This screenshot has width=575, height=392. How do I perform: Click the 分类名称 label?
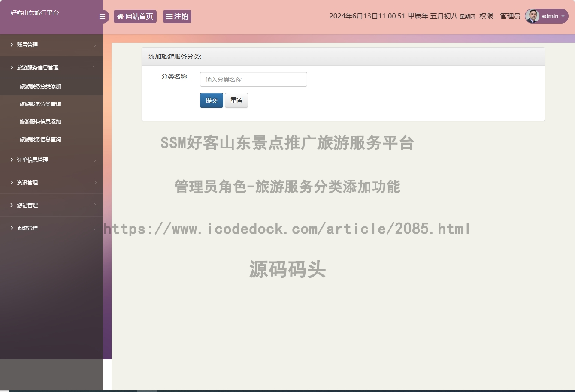[x=174, y=77]
